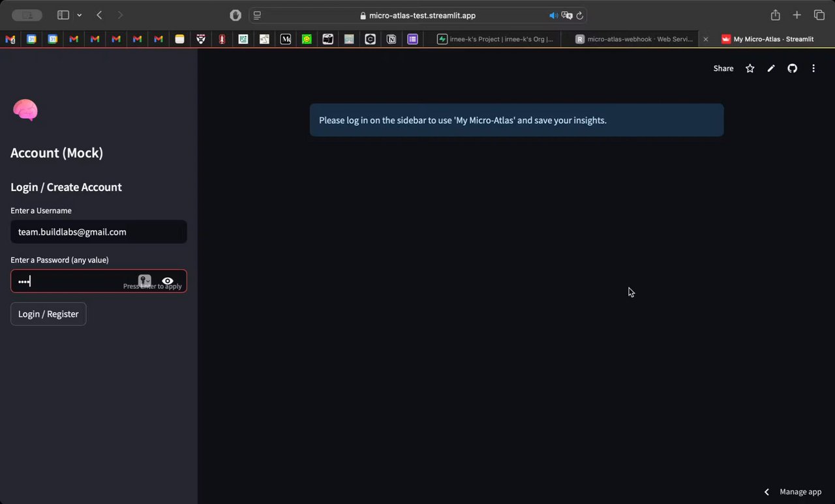Open the Stanford tree pinned tab
835x504 pixels.
point(222,39)
